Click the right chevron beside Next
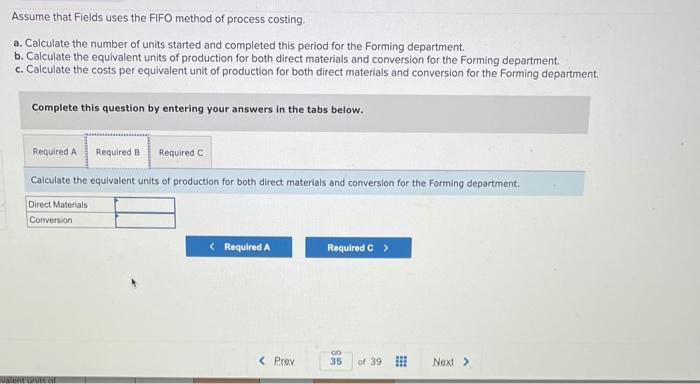Screen dimensions: 700x384 pyautogui.click(x=466, y=362)
